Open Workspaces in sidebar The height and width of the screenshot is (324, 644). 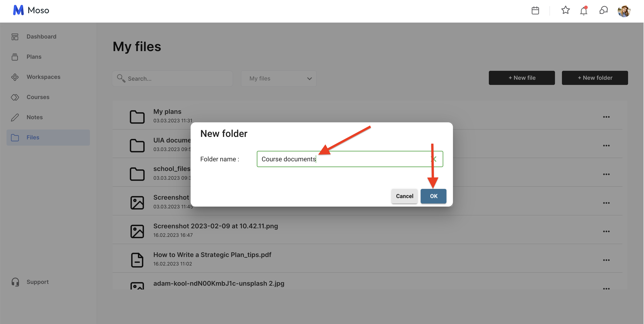[x=44, y=77]
